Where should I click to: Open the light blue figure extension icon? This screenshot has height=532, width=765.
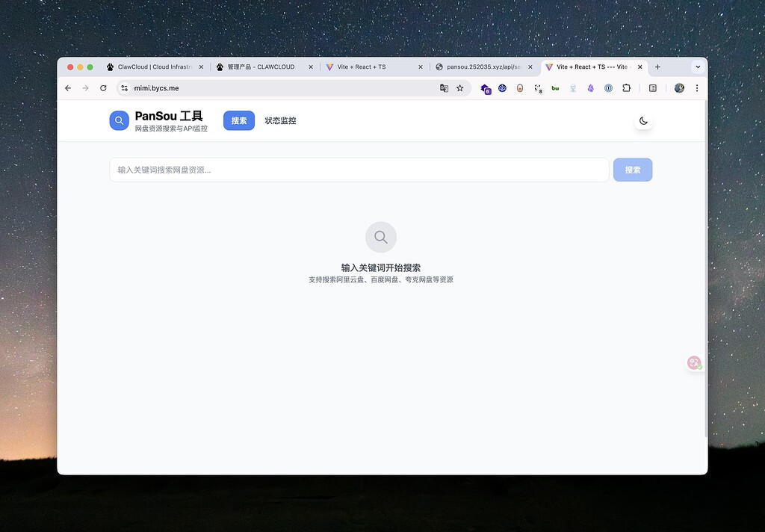point(573,88)
